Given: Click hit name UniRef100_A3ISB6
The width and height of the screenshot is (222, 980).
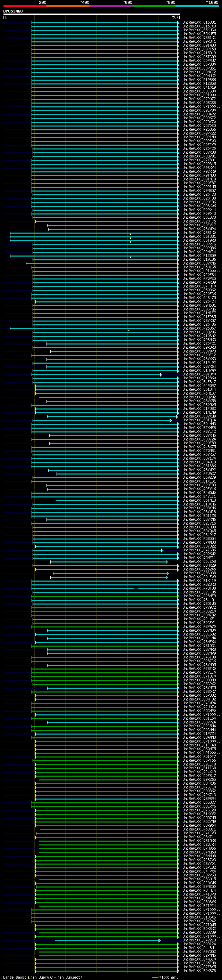Looking at the screenshot, I should click(x=199, y=466).
